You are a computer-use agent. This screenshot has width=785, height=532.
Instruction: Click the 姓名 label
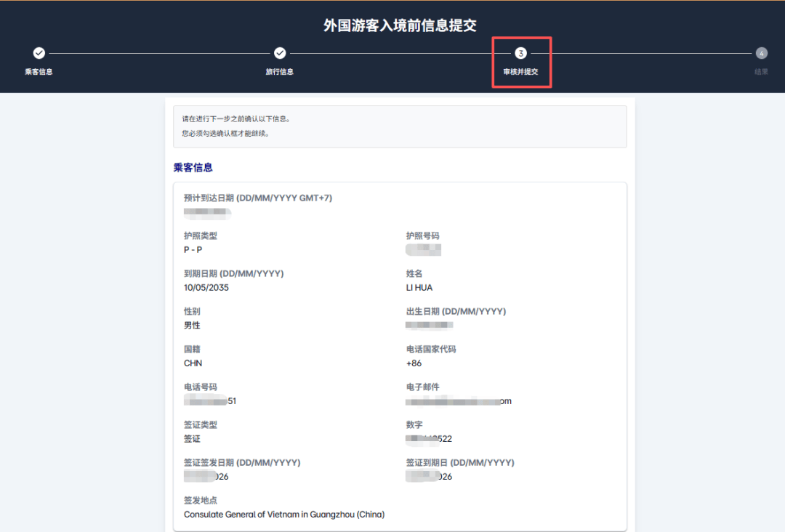(414, 274)
